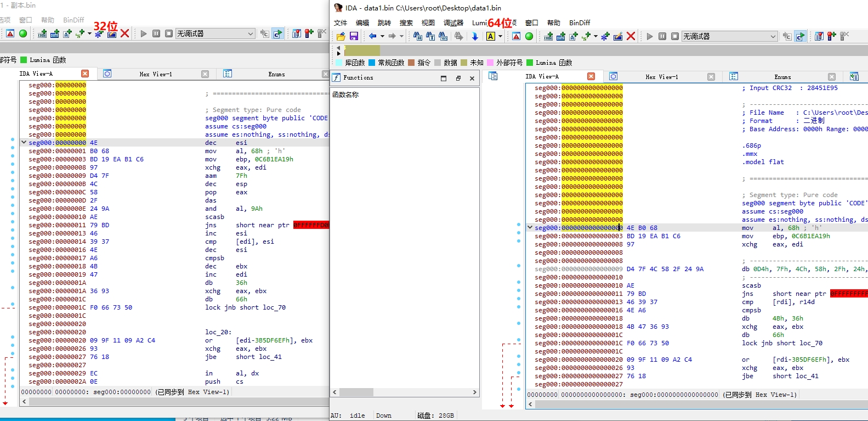Expand the forward-arrow history dropdown
This screenshot has width=868, height=421.
(x=401, y=36)
